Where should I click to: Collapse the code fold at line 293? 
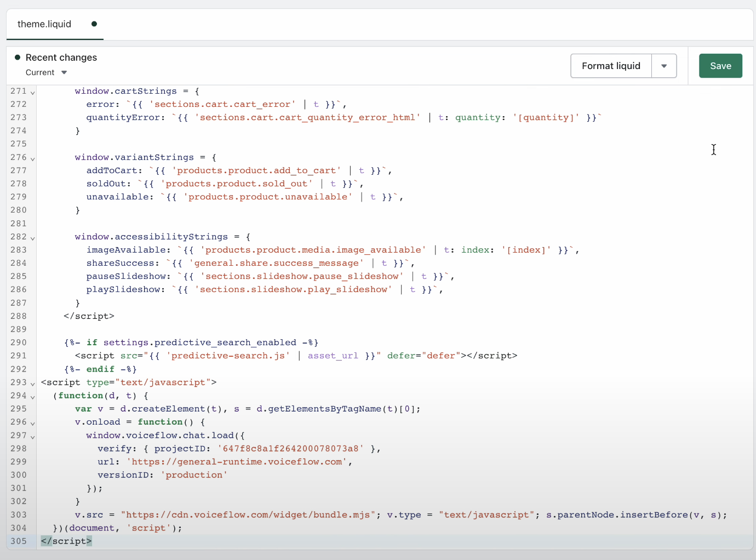click(x=32, y=384)
